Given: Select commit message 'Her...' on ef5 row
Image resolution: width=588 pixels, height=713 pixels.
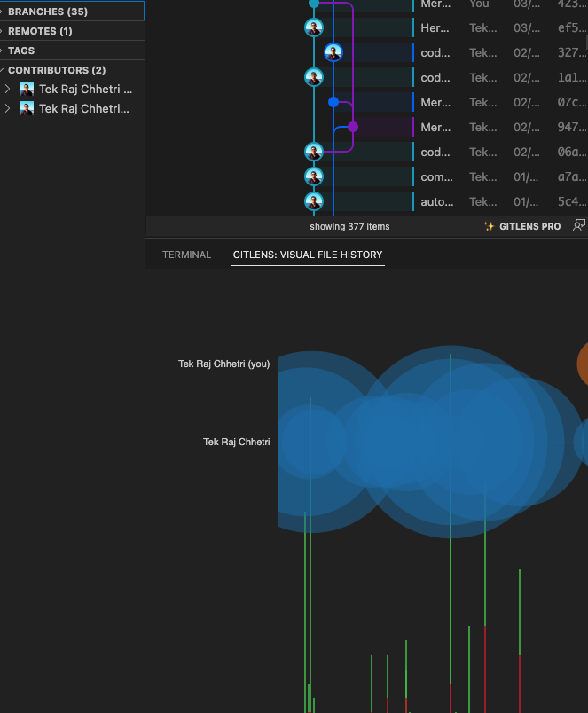Looking at the screenshot, I should click(435, 28).
